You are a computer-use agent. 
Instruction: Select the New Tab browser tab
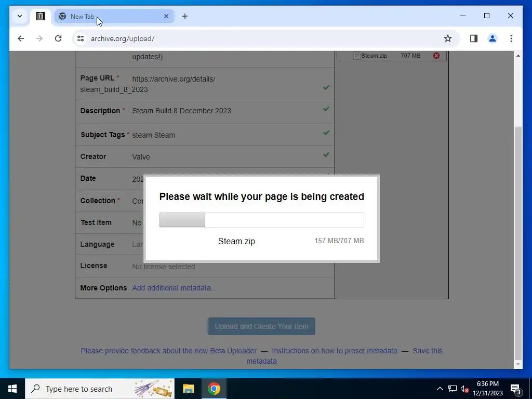[x=114, y=16]
